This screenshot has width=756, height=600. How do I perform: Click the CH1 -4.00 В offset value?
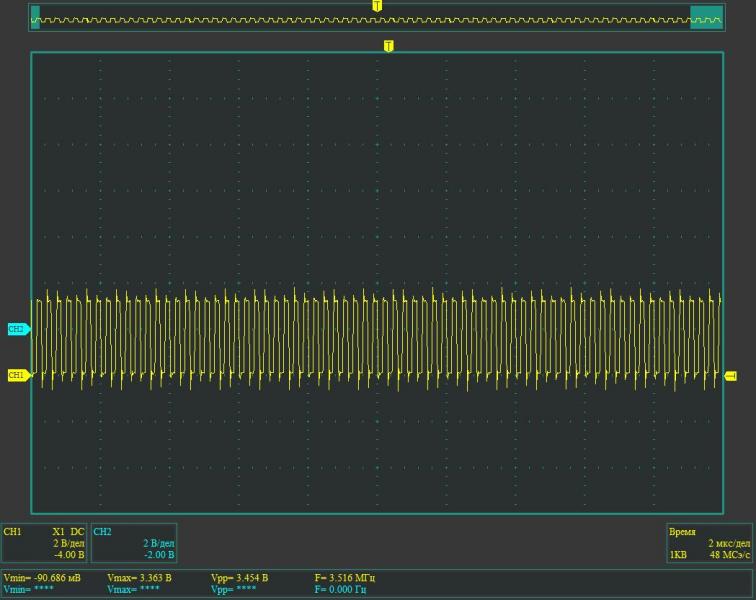click(x=68, y=554)
